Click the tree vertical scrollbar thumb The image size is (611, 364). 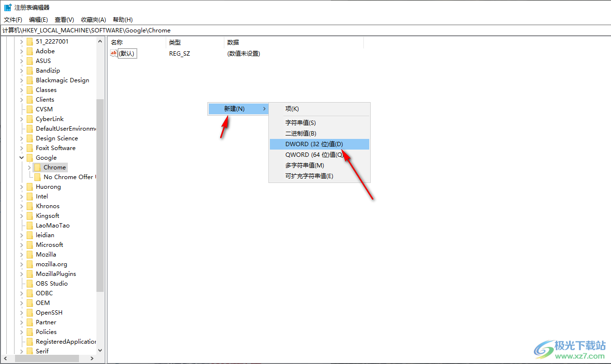pos(100,196)
